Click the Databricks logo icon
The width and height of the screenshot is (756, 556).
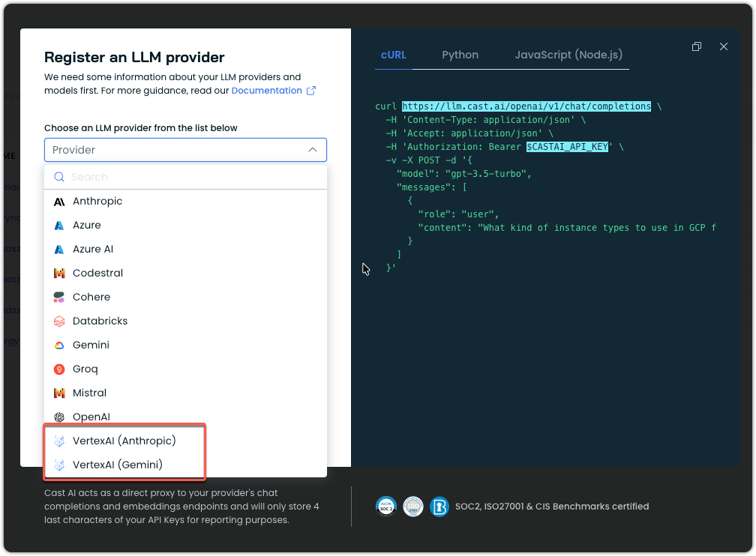coord(58,321)
